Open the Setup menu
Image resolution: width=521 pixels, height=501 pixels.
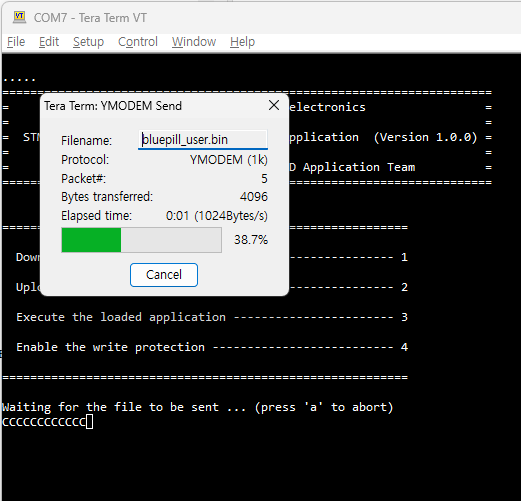click(x=89, y=42)
